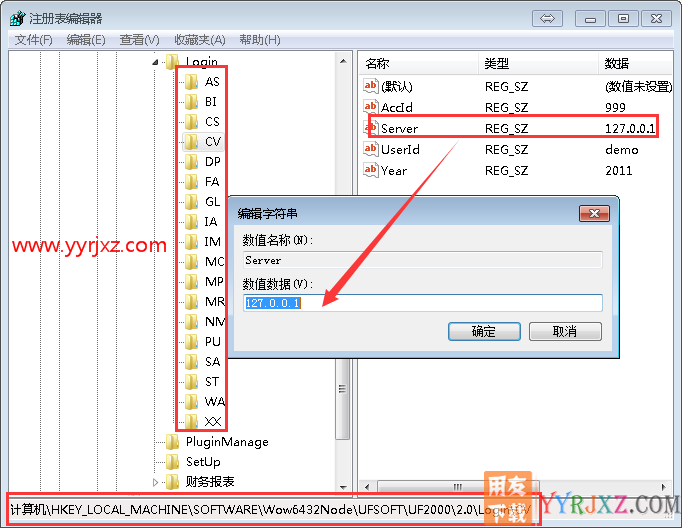Click the 数值数据 input field
The width and height of the screenshot is (682, 528).
pos(423,303)
